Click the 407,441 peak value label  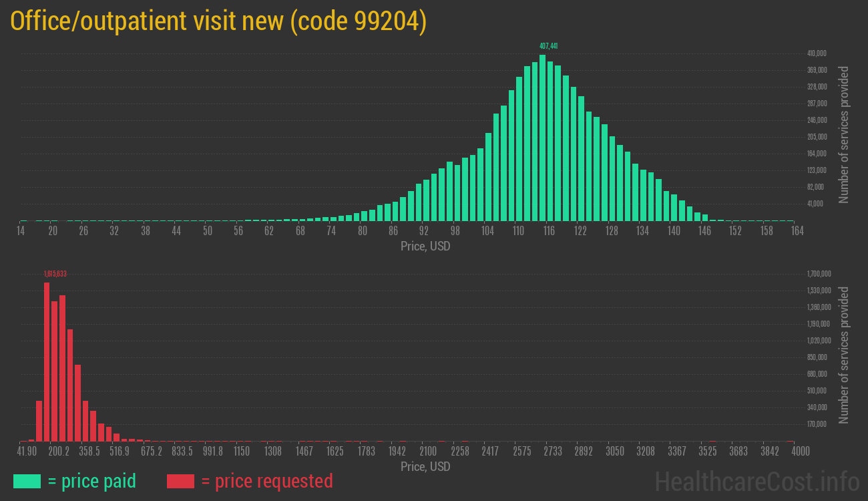548,46
